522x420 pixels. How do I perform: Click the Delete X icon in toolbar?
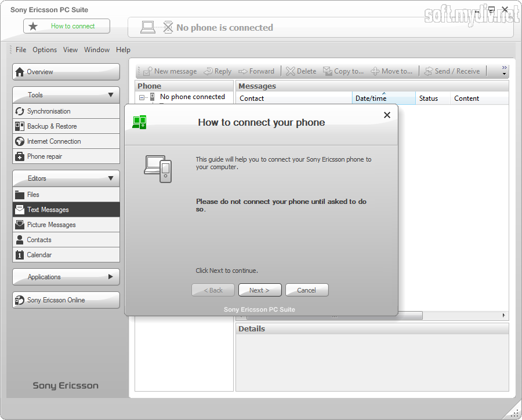pos(291,71)
